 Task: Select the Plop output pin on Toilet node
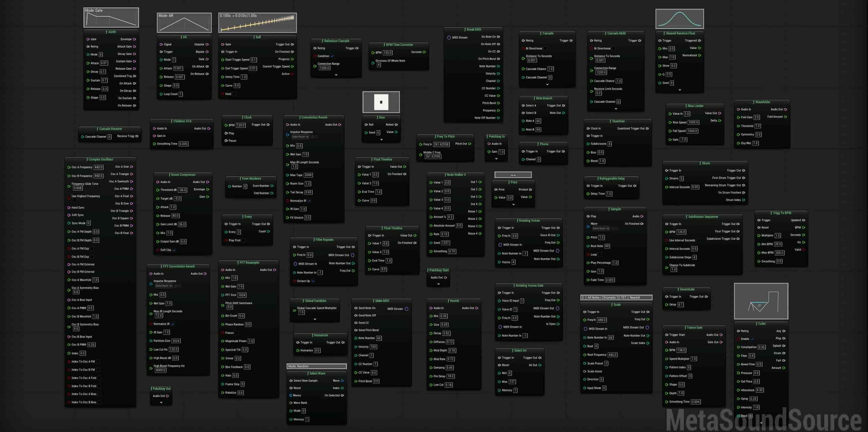[x=784, y=338]
